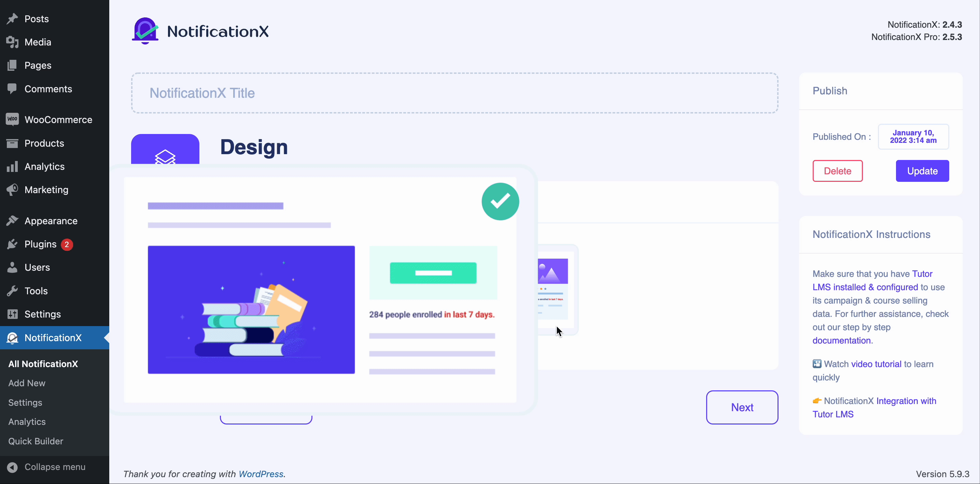The image size is (980, 484).
Task: Select the right small notification template
Action: pyautogui.click(x=552, y=290)
